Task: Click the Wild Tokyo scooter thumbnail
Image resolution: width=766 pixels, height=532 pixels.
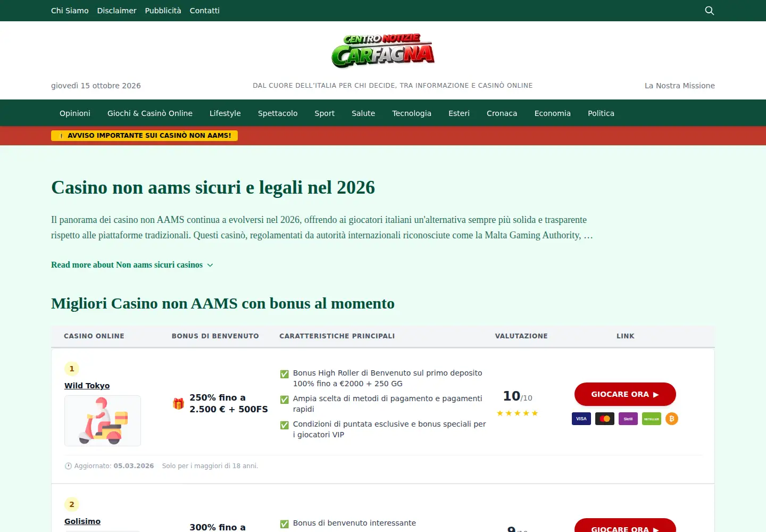Action: [103, 421]
